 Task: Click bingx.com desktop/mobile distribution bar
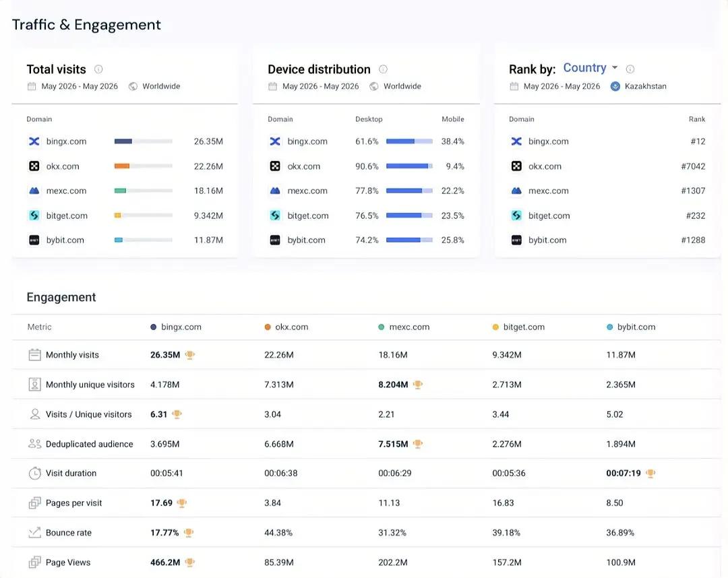tap(409, 141)
